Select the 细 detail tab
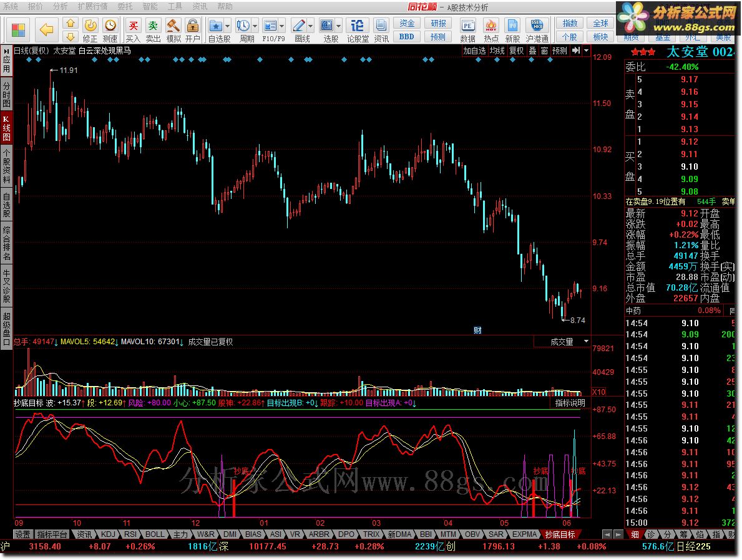 635,534
